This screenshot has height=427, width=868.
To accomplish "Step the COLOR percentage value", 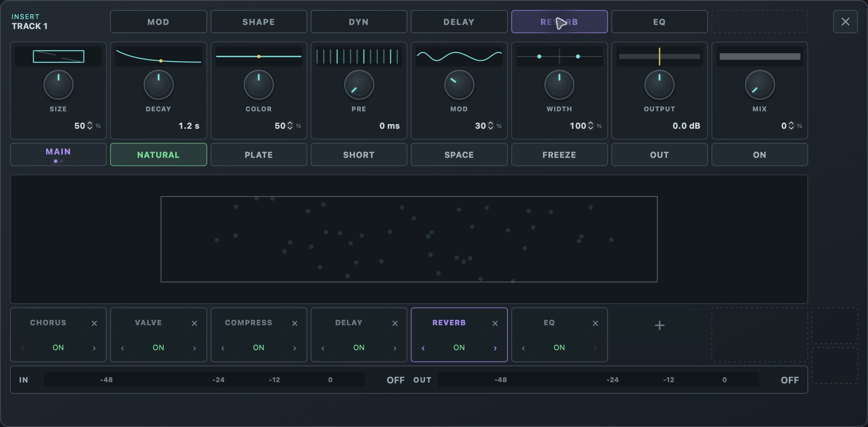I will pos(290,125).
